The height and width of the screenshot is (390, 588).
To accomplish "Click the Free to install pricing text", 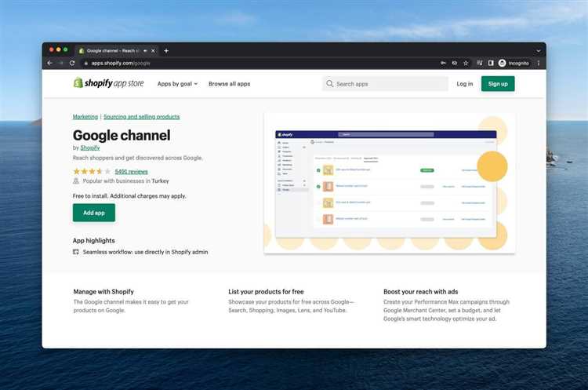I will coord(129,196).
